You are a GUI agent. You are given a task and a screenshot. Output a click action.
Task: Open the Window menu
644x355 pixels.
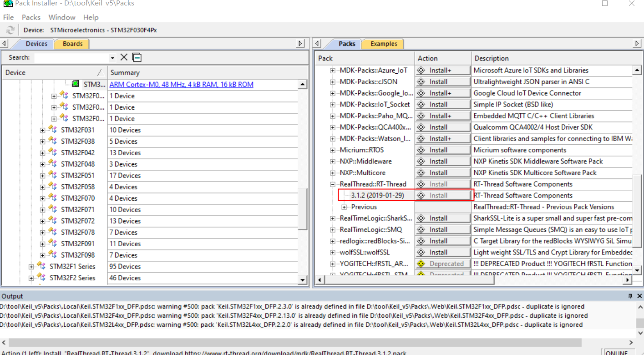point(62,17)
